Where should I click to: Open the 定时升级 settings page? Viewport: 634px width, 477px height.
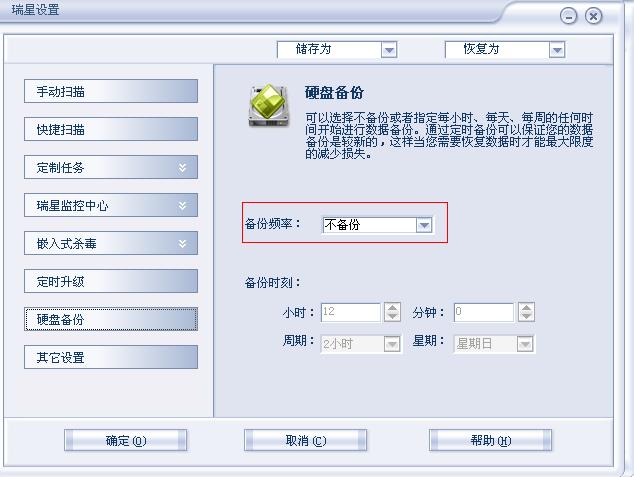(x=111, y=281)
